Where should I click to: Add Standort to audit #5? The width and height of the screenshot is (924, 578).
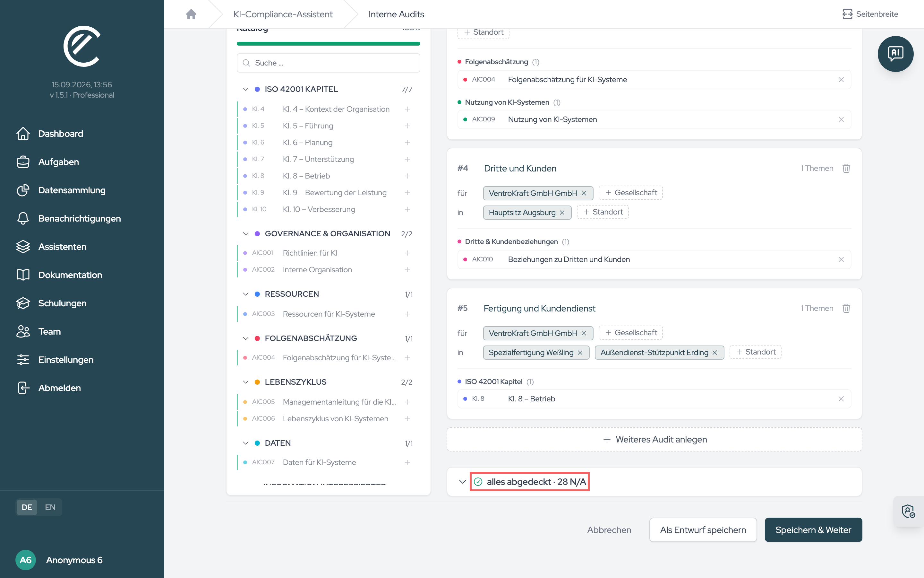tap(755, 352)
